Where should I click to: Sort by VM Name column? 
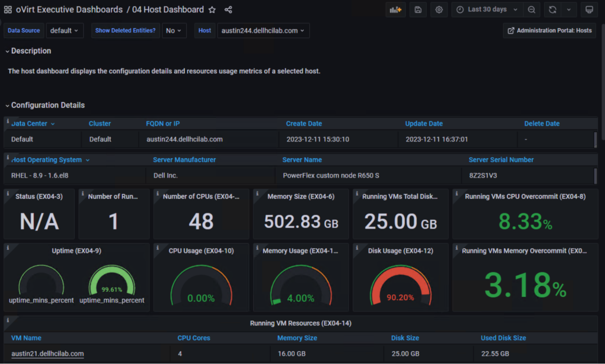tap(26, 338)
